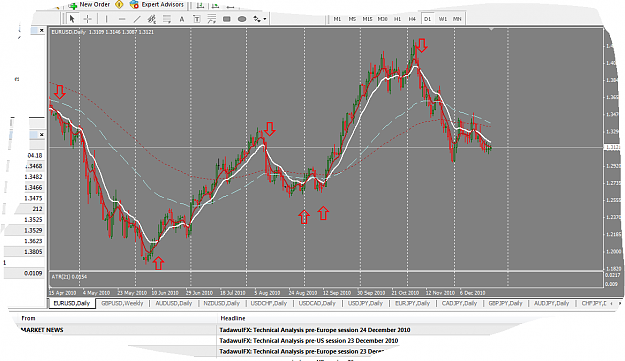The image size is (625, 361).
Task: Switch to M30 timeframe
Action: (382, 19)
